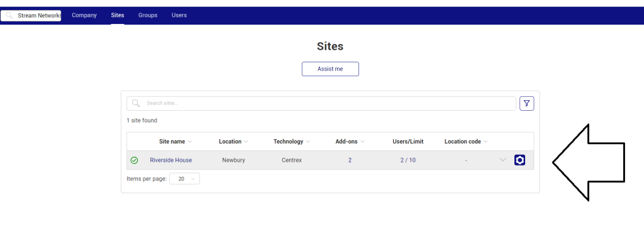Sort by Add-ons column
644x248 pixels.
tap(350, 142)
